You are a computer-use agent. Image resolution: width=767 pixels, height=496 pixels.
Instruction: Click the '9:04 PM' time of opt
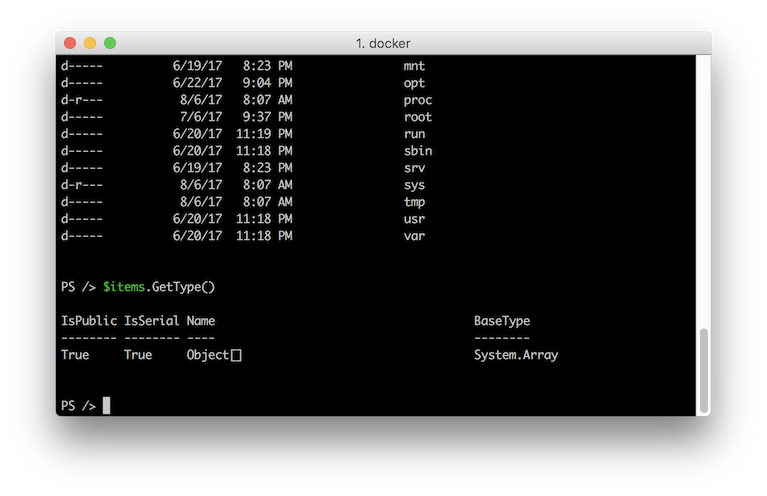pyautogui.click(x=268, y=83)
